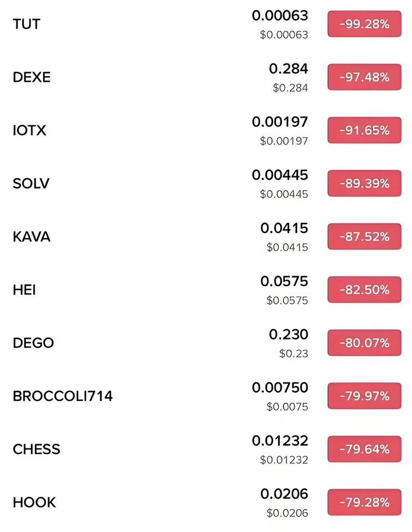This screenshot has width=412, height=532.
Task: Tap the -79.97% percentage badge
Action: 364,396
